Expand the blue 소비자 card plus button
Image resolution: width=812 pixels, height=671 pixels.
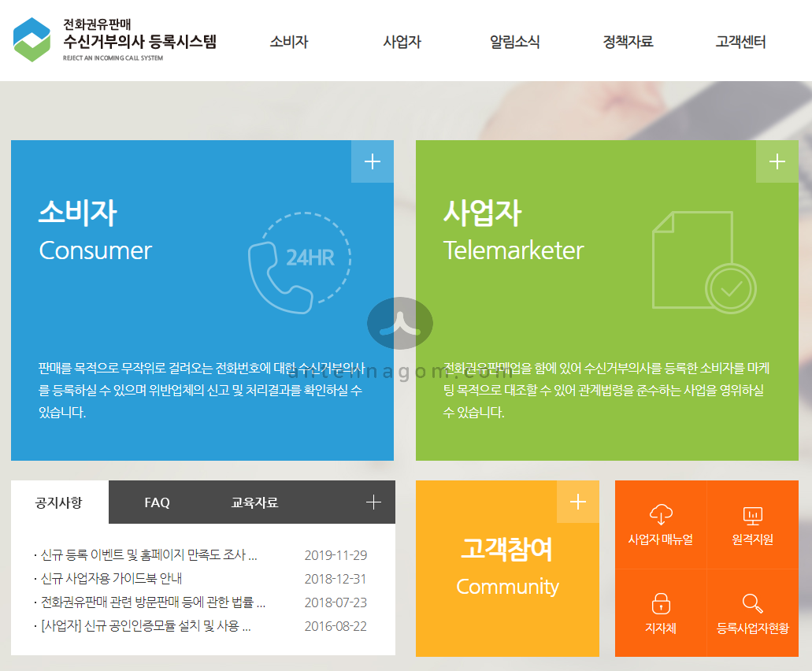tap(373, 161)
